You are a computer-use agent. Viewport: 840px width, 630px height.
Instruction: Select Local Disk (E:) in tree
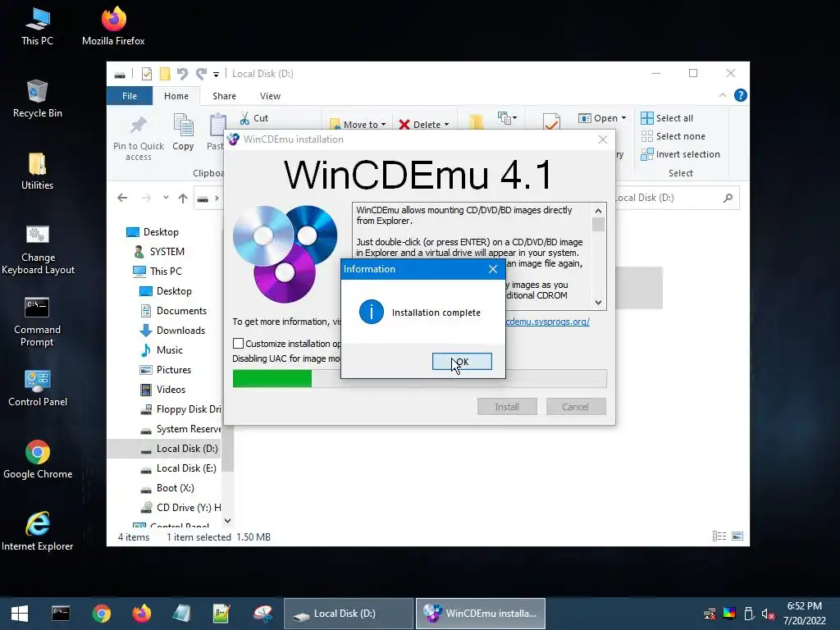pyautogui.click(x=178, y=468)
